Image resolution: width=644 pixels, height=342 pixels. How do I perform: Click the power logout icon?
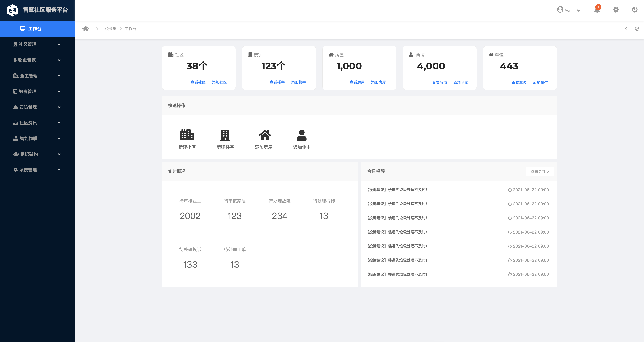(x=635, y=10)
